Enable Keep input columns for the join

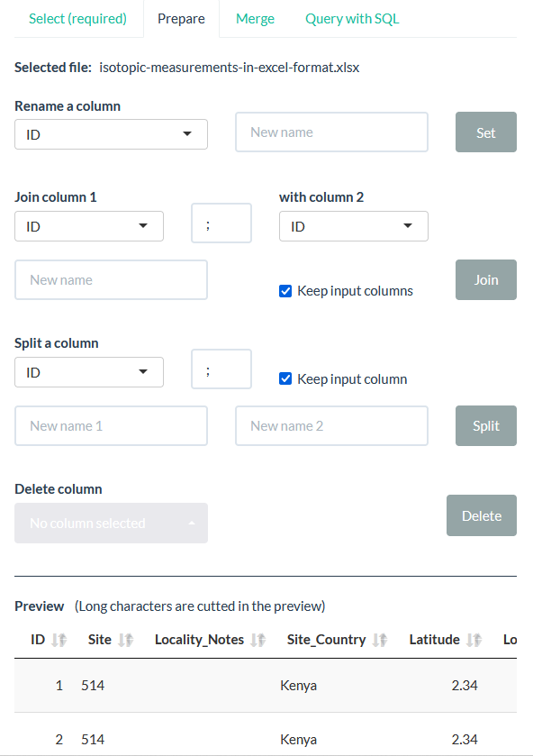(x=285, y=291)
